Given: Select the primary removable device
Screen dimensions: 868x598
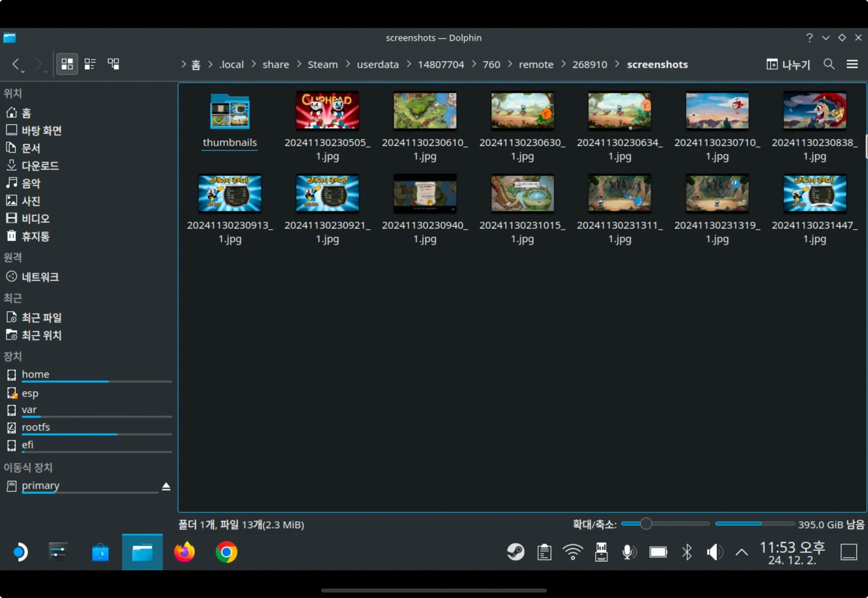Looking at the screenshot, I should point(81,486).
